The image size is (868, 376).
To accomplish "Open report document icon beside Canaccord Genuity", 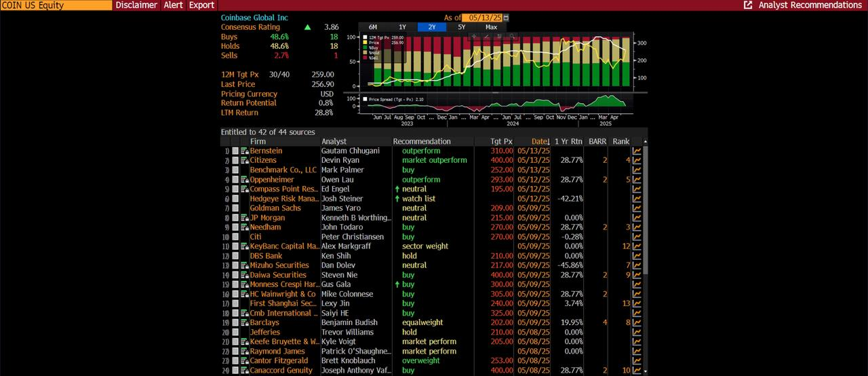I will pyautogui.click(x=245, y=370).
